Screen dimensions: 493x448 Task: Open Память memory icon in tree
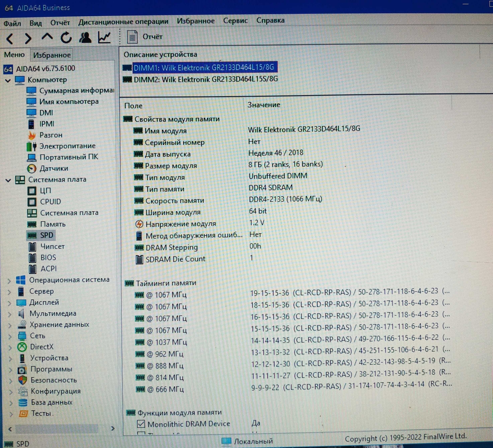(32, 224)
